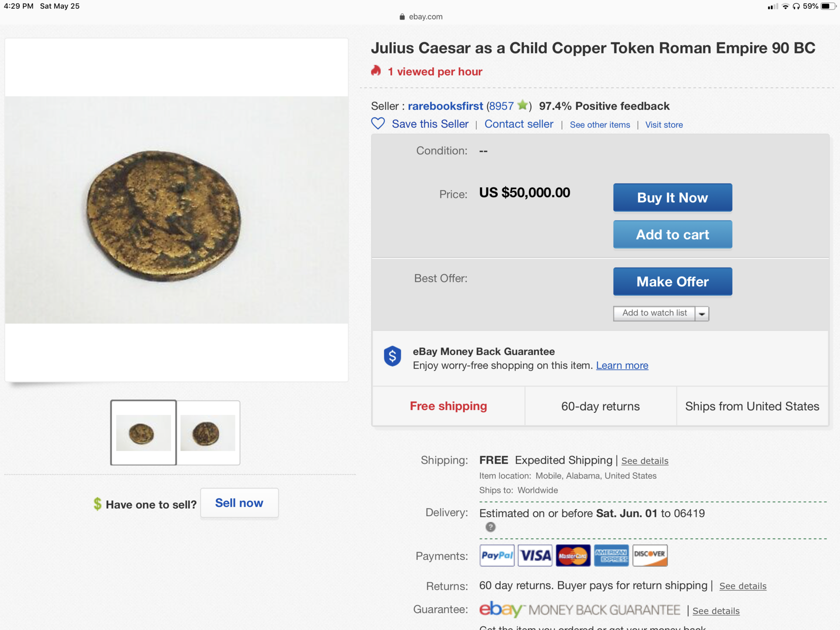Click the Visit store link
Screen dimensions: 840x630
[664, 125]
